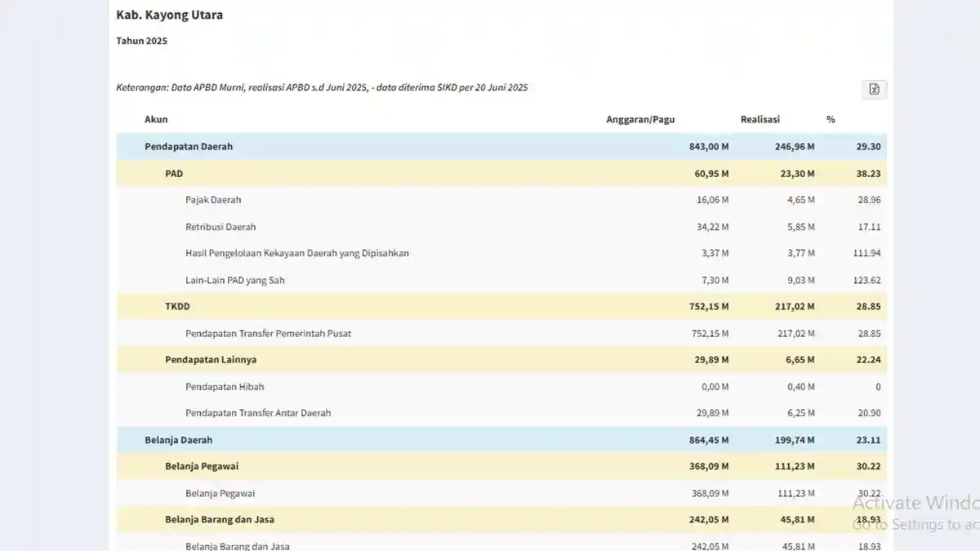The width and height of the screenshot is (980, 551).
Task: Click the 17.11 percentage value
Action: click(869, 227)
